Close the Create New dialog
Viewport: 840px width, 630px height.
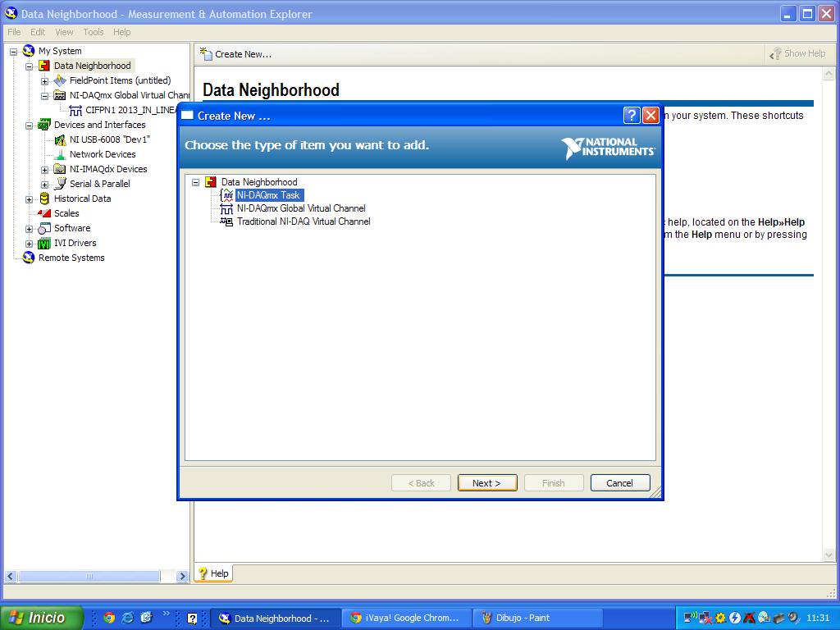tap(651, 115)
